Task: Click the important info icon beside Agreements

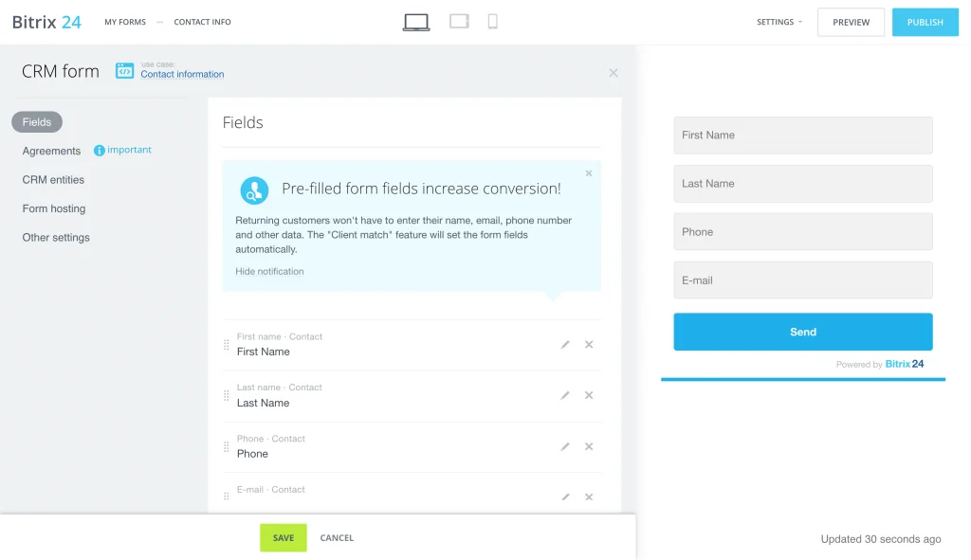Action: (100, 151)
